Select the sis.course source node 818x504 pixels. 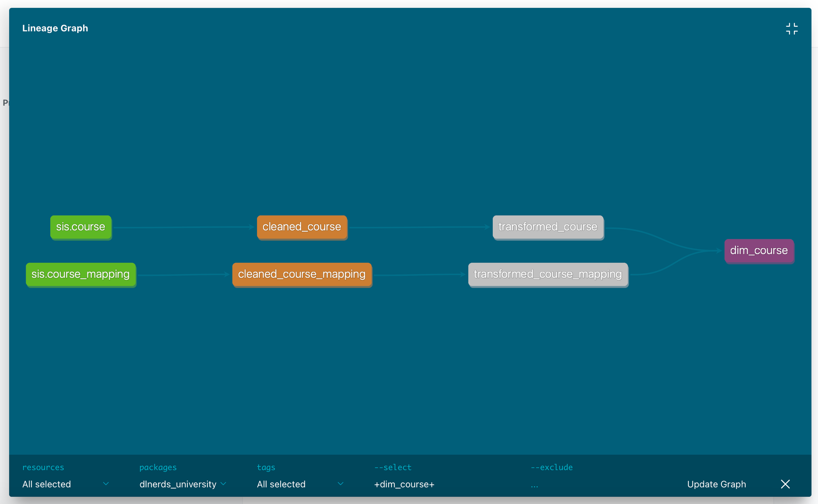coord(81,227)
